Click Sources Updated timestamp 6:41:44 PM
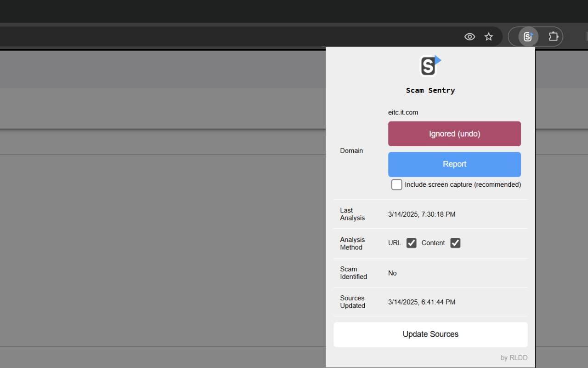 422,302
